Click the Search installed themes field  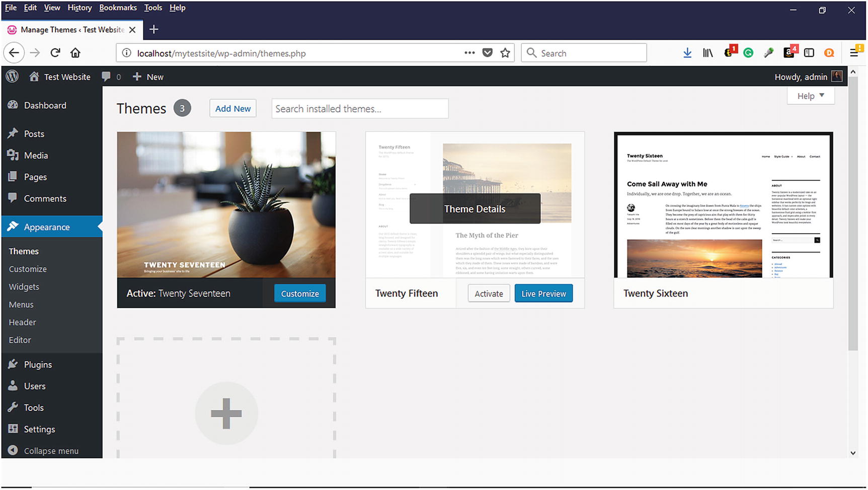point(360,109)
